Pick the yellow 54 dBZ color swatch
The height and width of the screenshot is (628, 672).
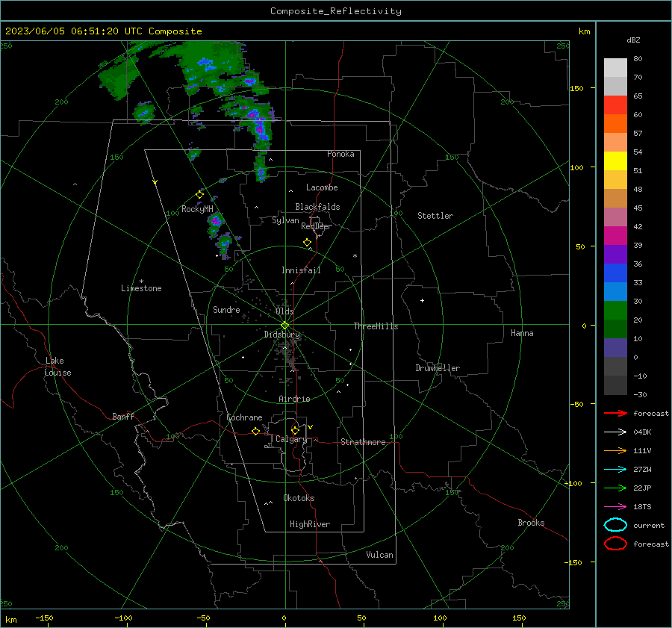point(615,161)
